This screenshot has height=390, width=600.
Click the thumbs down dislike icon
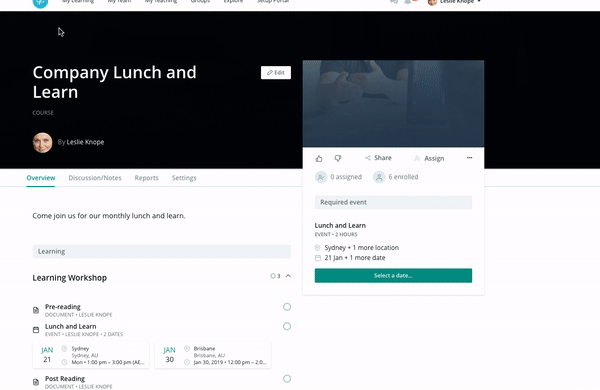[x=338, y=158]
